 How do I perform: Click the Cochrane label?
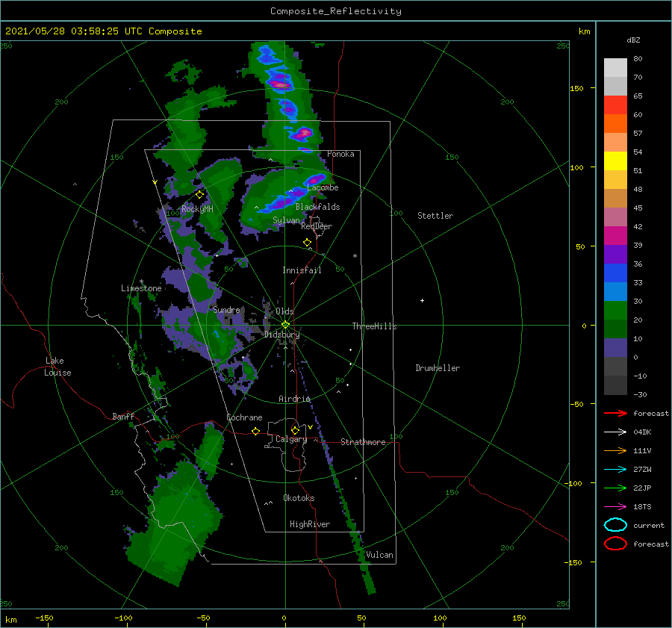(244, 417)
